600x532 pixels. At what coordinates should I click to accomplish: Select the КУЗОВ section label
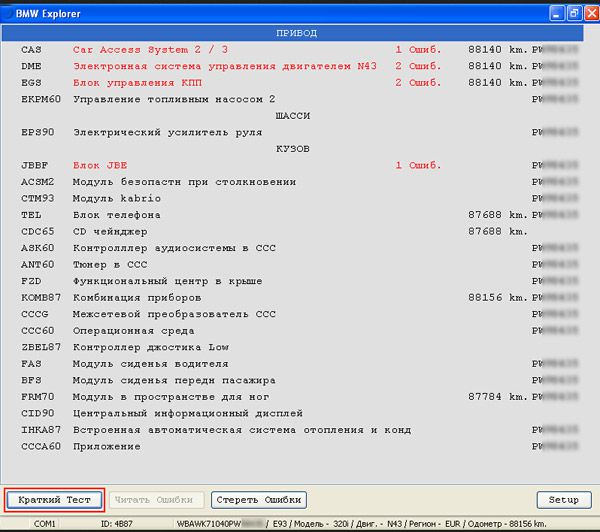click(293, 149)
